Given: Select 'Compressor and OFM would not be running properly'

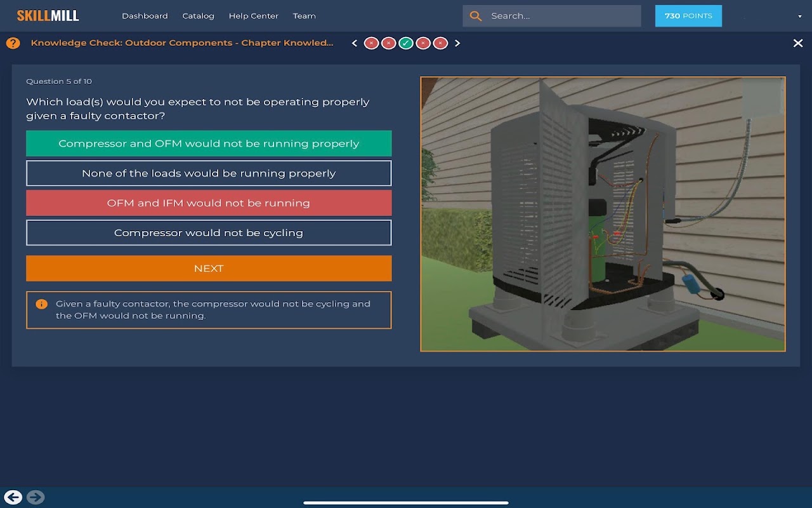Looking at the screenshot, I should (x=209, y=144).
